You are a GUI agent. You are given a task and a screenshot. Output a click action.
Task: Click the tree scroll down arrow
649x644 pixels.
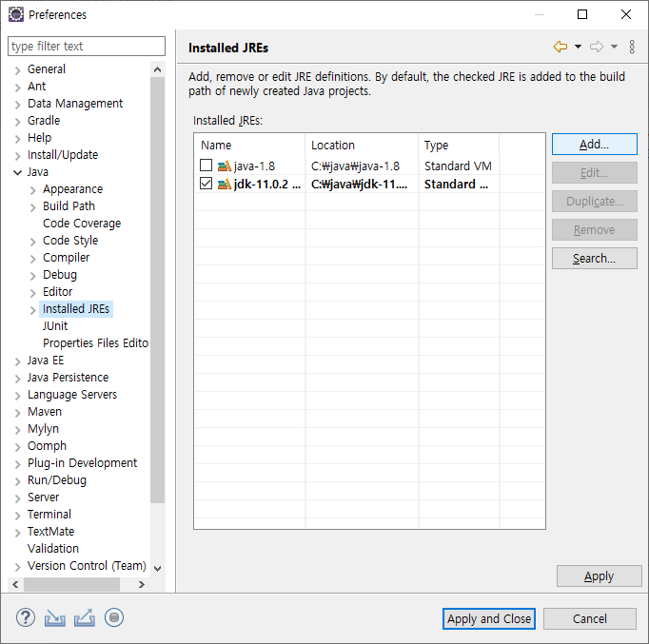coord(157,568)
